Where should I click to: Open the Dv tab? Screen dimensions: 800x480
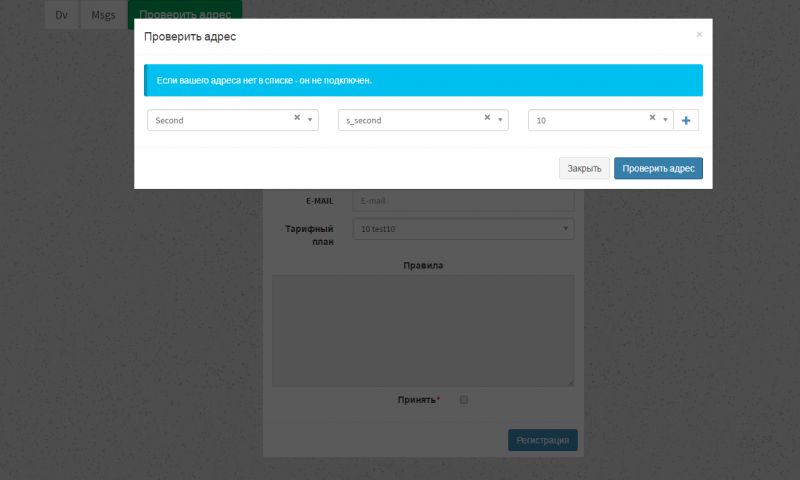(61, 15)
